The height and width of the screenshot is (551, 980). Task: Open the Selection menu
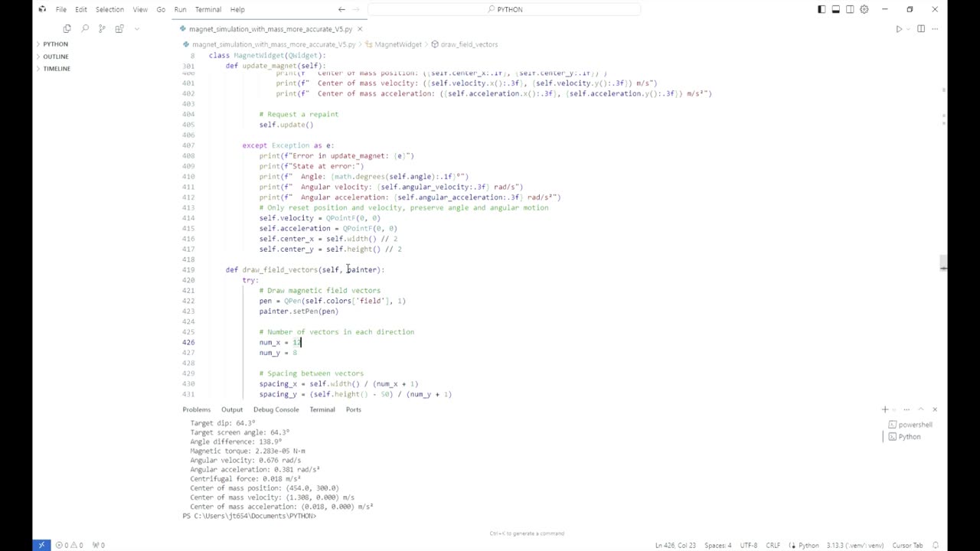pos(109,9)
